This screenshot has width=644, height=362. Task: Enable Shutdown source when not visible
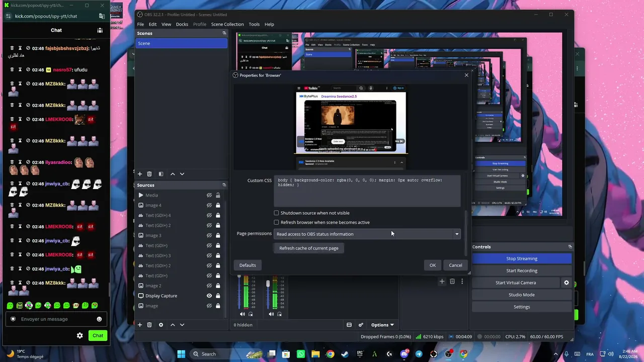click(x=276, y=213)
